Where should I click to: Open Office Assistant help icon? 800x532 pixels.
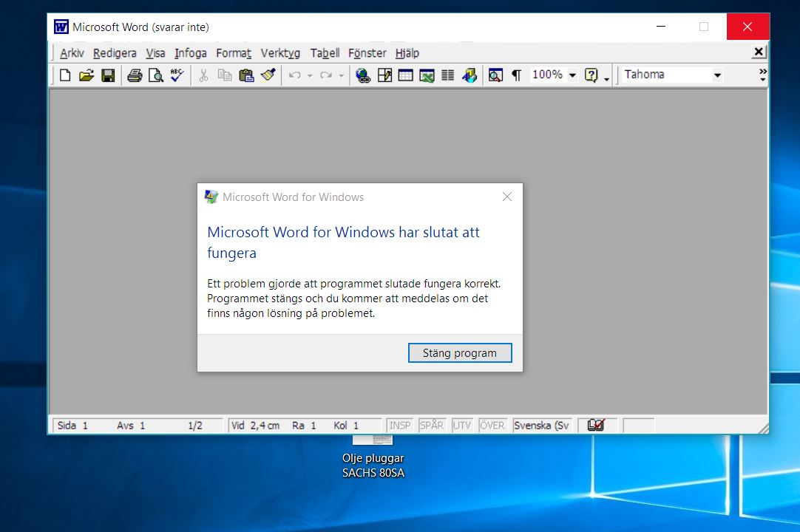[x=591, y=75]
